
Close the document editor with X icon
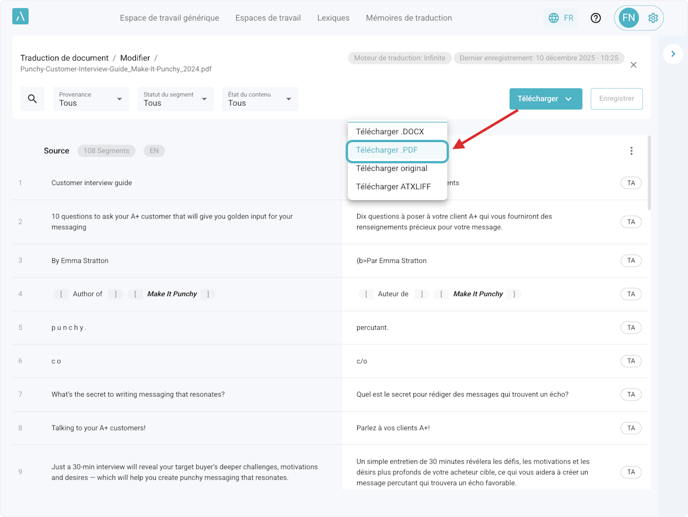pyautogui.click(x=633, y=65)
